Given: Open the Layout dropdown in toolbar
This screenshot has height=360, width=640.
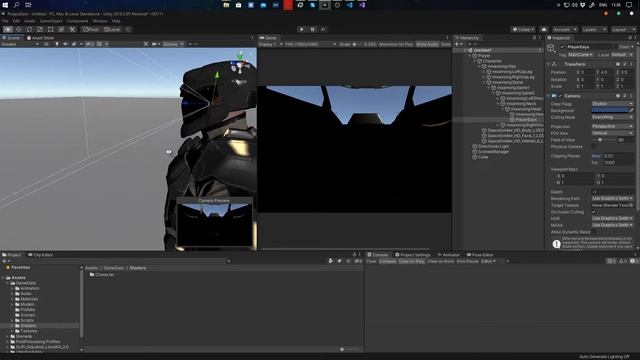Looking at the screenshot, I should pyautogui.click(x=623, y=29).
